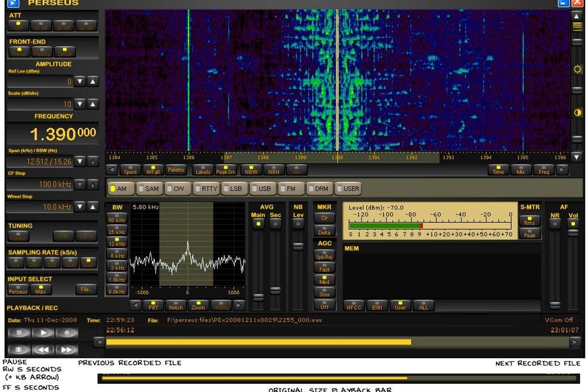Rewind playback with the double-left arrow button
This screenshot has height=392, width=588.
(43, 349)
